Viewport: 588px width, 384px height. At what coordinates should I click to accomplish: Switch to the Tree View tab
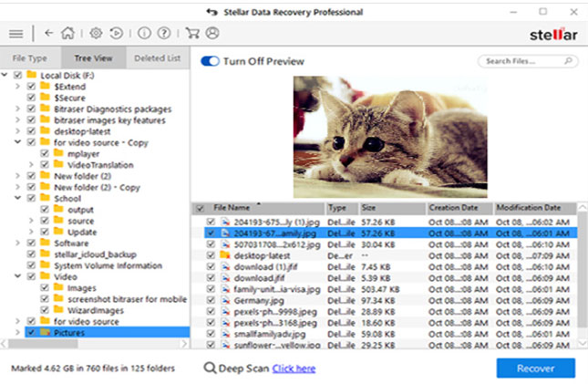pyautogui.click(x=93, y=58)
